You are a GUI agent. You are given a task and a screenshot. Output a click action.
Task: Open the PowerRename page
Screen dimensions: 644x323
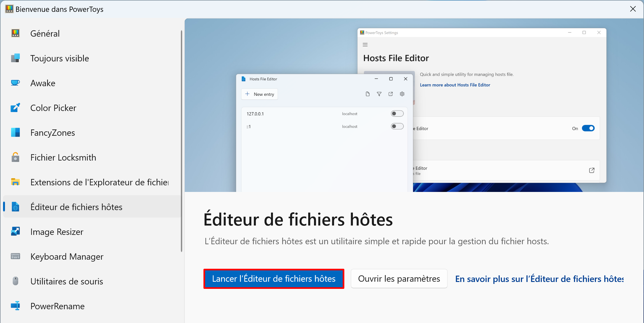click(92, 306)
